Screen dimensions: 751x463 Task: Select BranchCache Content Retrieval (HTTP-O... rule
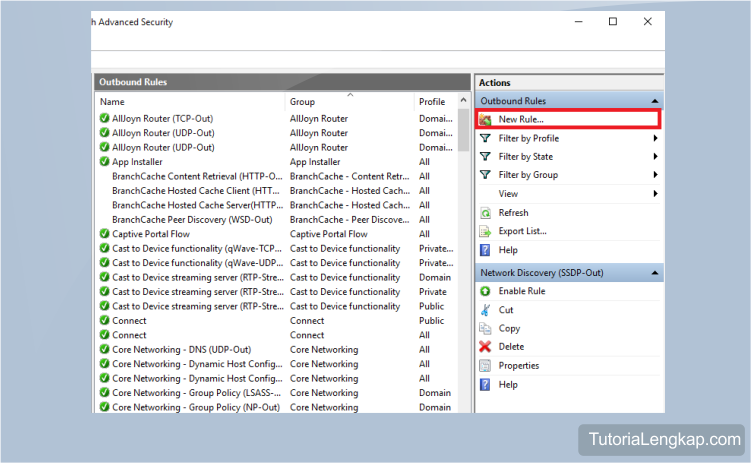pos(276,176)
